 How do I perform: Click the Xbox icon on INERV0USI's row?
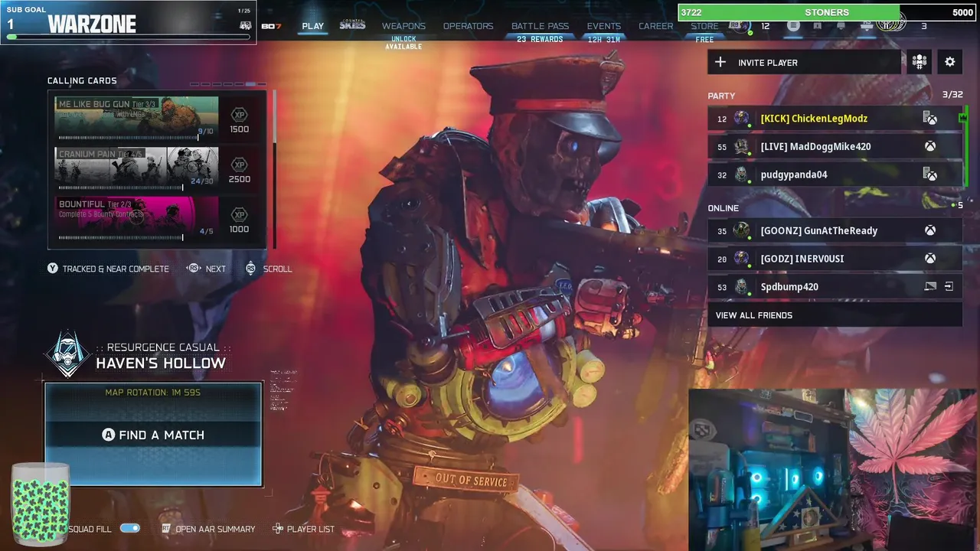click(929, 259)
